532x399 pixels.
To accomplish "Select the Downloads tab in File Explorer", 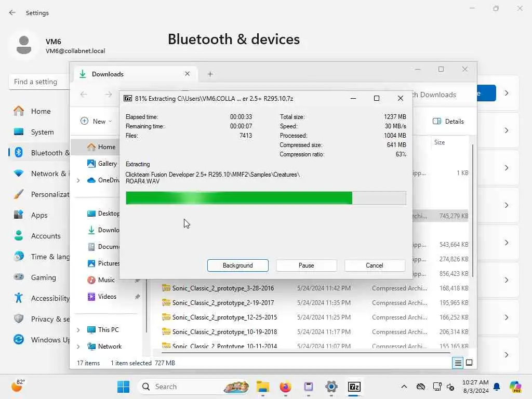I will [x=136, y=74].
